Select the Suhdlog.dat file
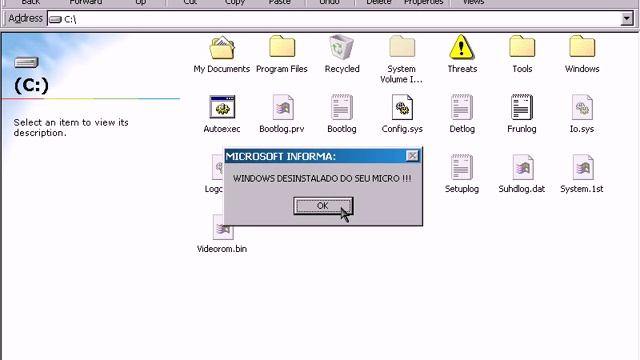640x360 pixels. [522, 167]
